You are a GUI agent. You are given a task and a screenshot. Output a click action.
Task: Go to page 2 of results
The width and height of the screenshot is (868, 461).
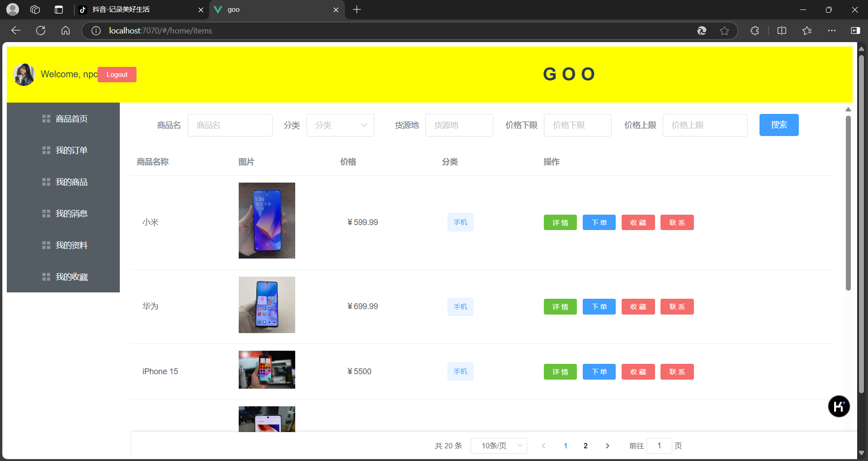[585, 446]
